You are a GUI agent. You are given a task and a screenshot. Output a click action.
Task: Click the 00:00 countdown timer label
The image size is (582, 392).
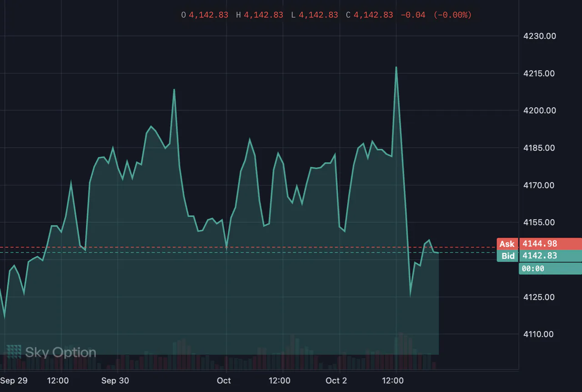coord(550,269)
